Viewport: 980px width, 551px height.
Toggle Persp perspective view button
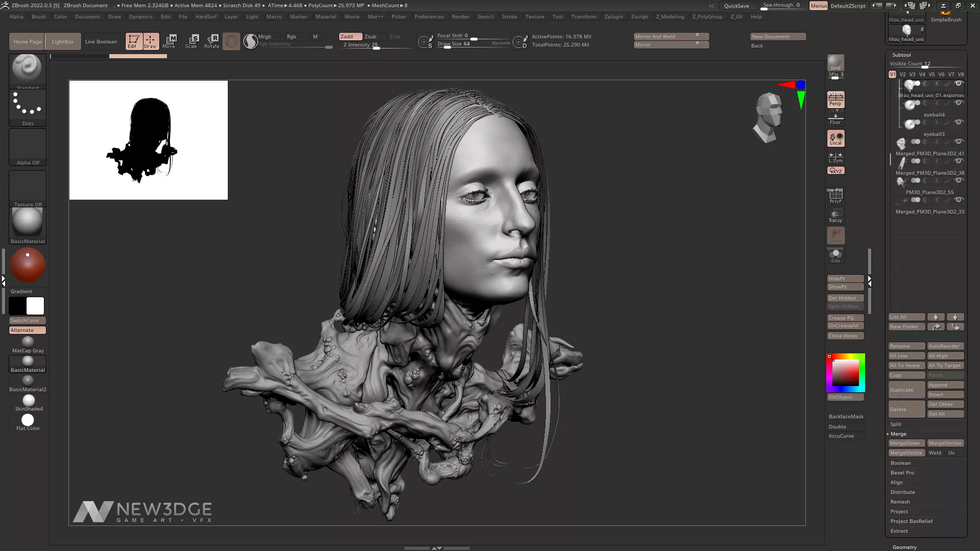835,100
